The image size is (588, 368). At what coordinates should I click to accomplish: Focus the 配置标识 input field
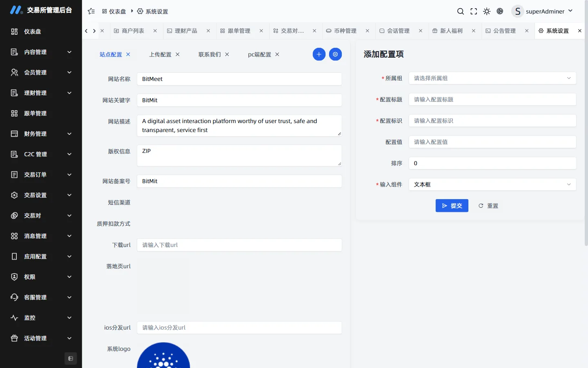pyautogui.click(x=492, y=121)
